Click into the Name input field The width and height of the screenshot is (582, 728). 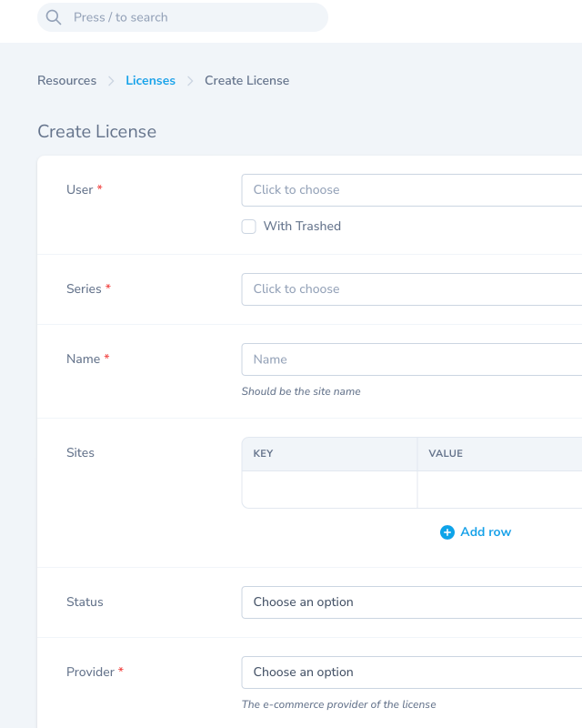pos(411,359)
